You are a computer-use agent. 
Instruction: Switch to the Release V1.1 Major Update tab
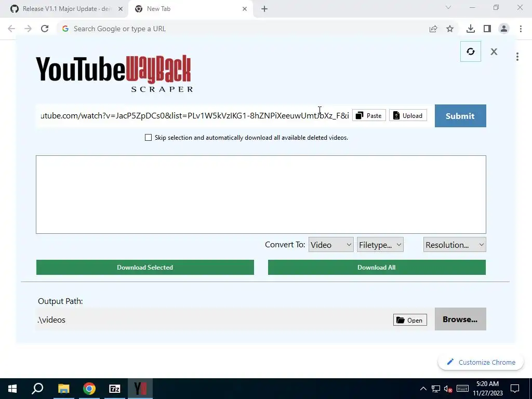point(66,9)
